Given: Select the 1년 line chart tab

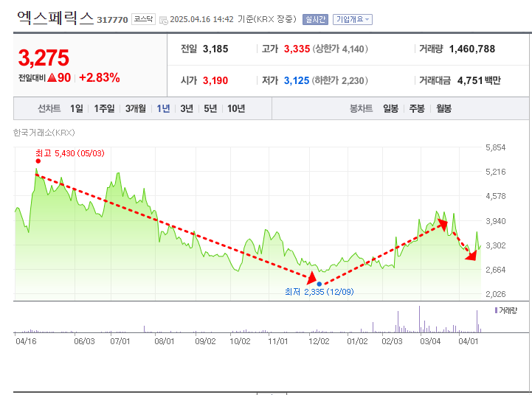Looking at the screenshot, I should click(x=163, y=108).
